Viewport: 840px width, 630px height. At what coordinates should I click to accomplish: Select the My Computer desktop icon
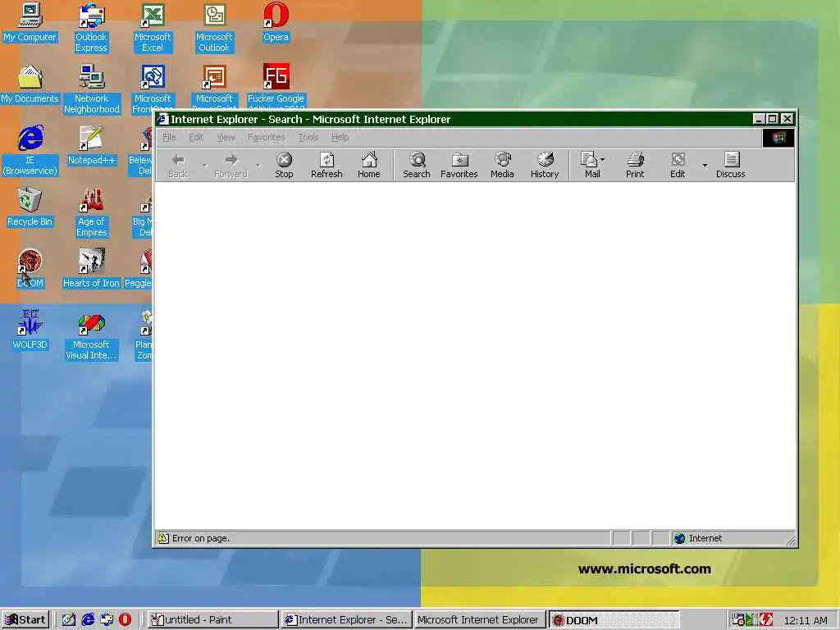tap(30, 22)
